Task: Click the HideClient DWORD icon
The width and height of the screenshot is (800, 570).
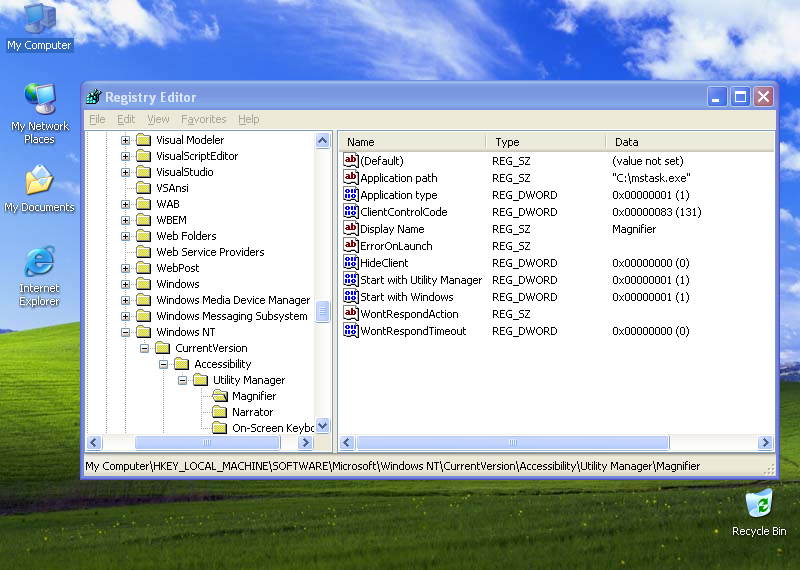Action: tap(351, 263)
